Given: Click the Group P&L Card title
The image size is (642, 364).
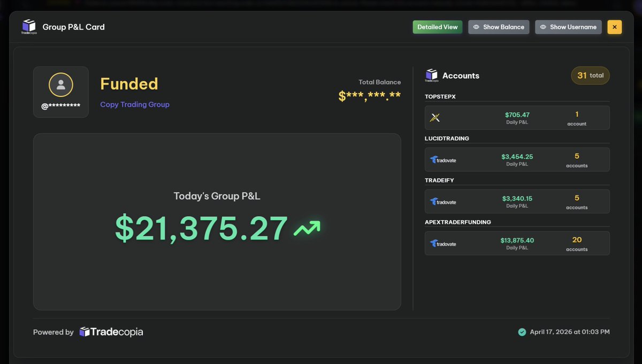Looking at the screenshot, I should tap(74, 27).
